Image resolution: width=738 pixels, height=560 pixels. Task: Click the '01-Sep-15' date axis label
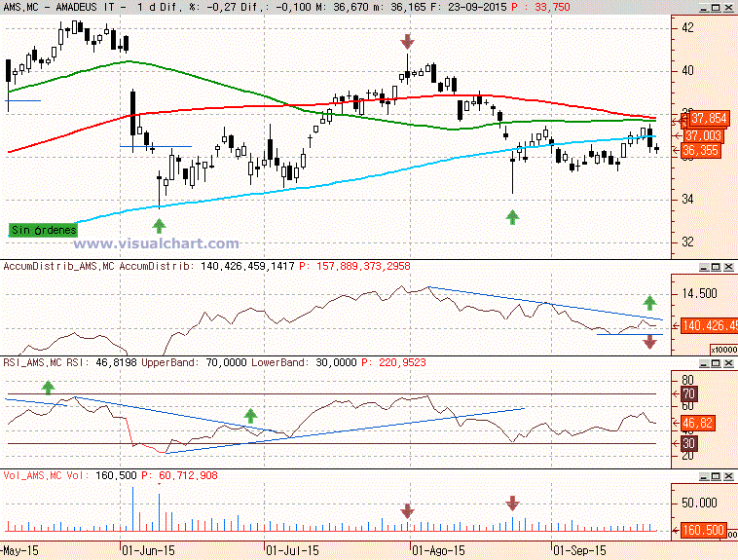coord(580,550)
